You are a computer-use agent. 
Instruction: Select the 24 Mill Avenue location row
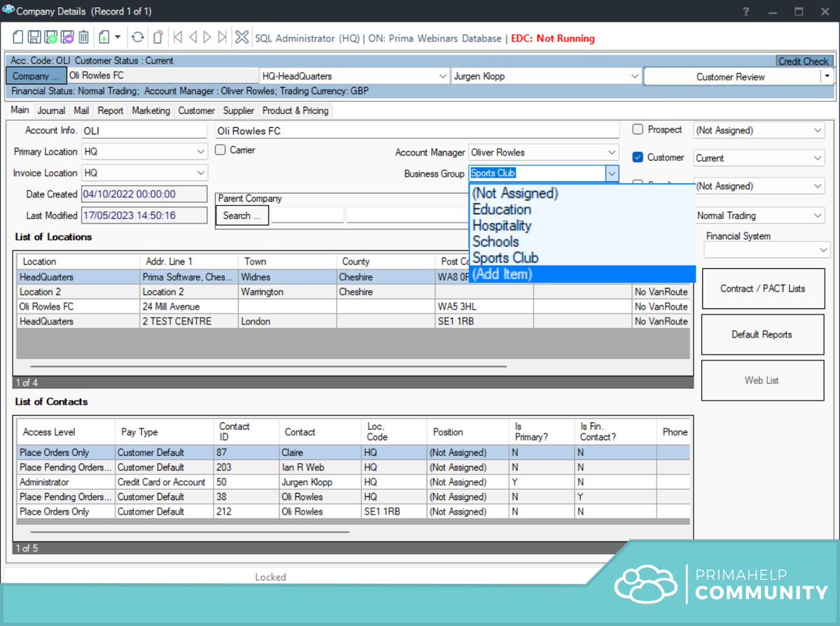coord(353,306)
